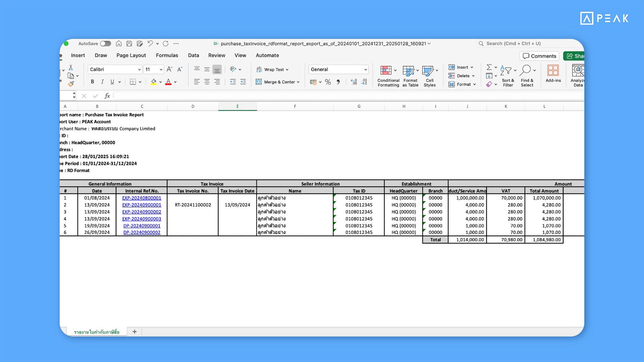
Task: Open the Formulas ribbon tab
Action: (x=167, y=55)
